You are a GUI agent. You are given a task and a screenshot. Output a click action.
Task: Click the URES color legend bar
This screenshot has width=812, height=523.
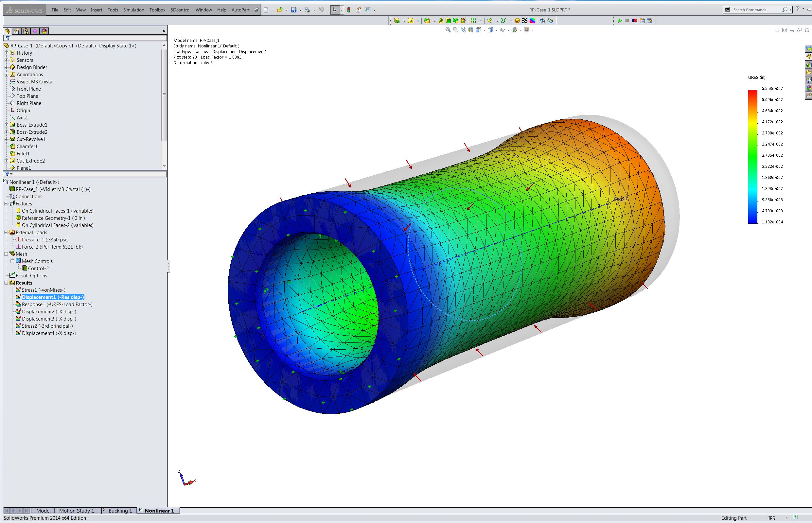tap(753, 157)
